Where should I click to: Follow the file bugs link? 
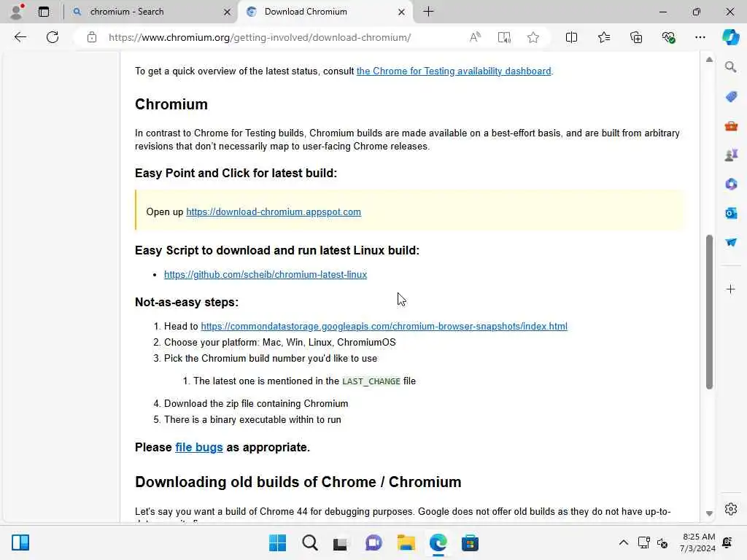pos(198,447)
